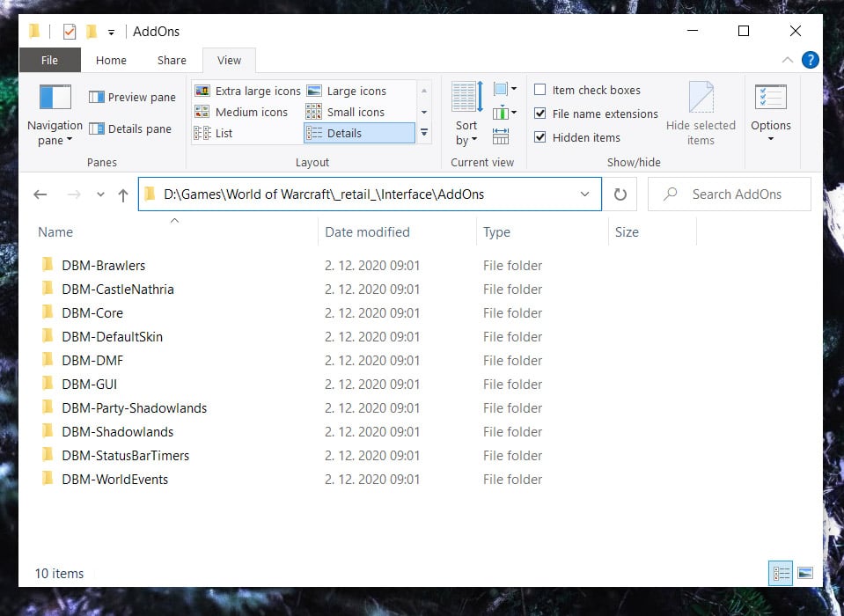Switch to the Share ribbon tab
This screenshot has height=616, width=844.
172,60
